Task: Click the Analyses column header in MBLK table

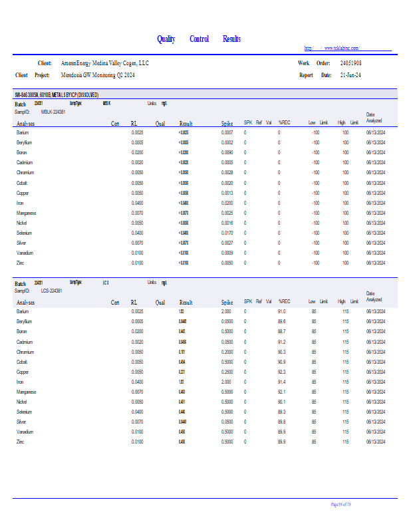Action: point(26,124)
